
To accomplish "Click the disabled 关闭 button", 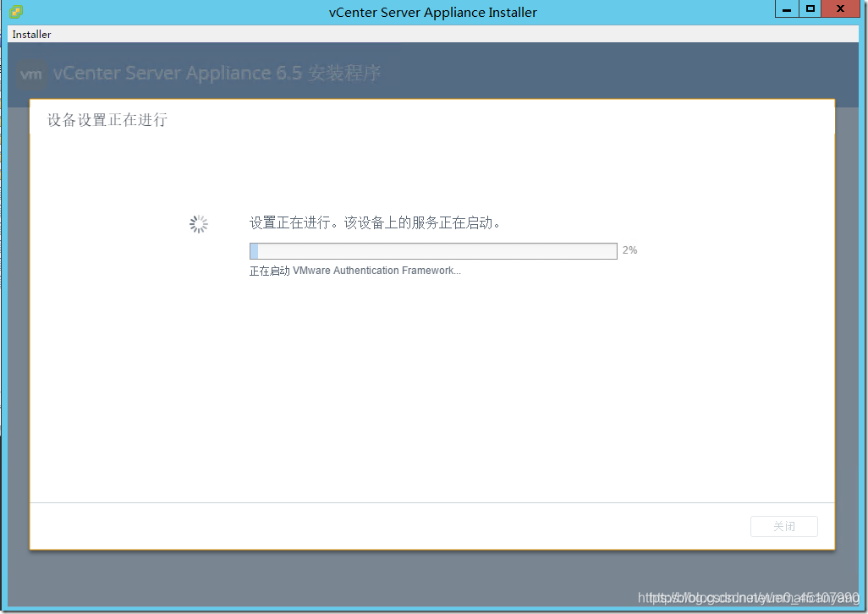I will pos(784,526).
